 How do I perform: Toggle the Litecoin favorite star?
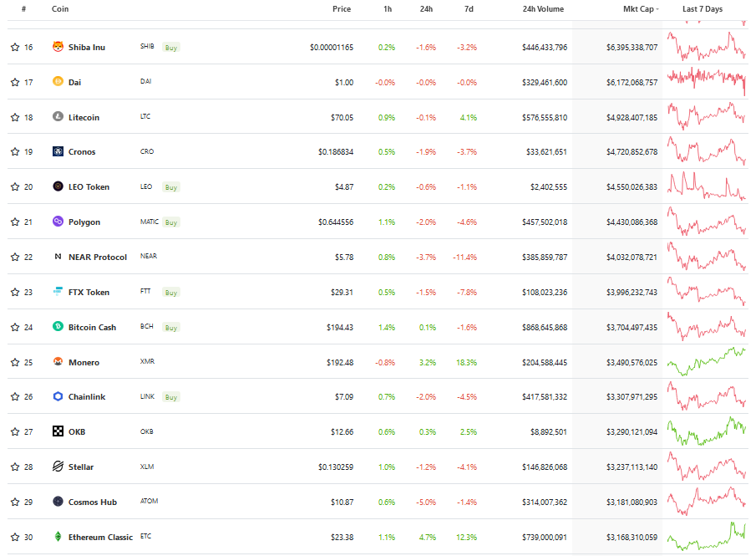(x=15, y=117)
